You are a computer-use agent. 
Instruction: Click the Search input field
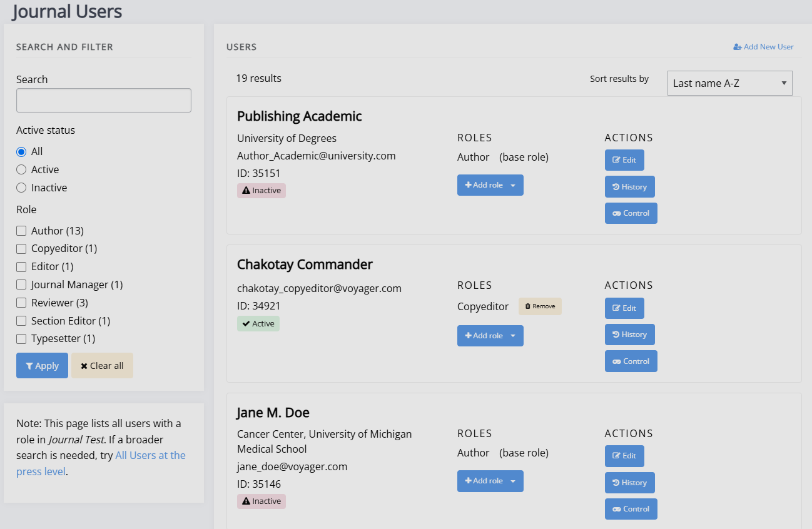click(x=104, y=100)
